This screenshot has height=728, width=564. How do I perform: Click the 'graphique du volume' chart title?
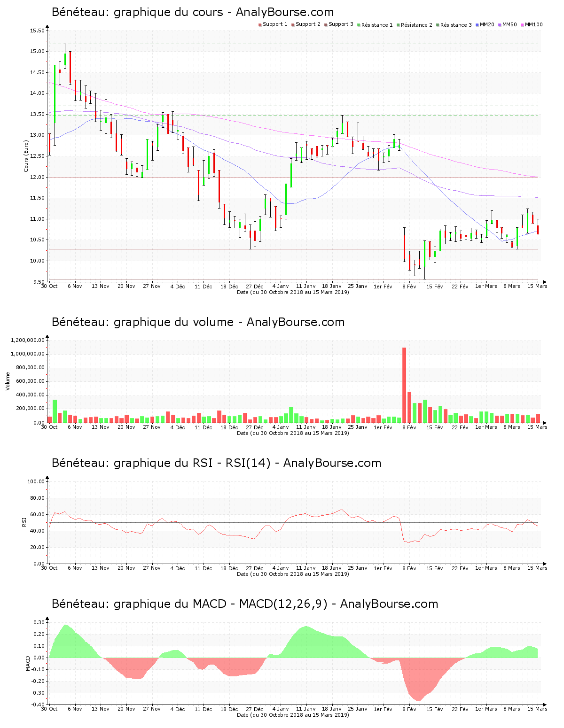pos(198,322)
